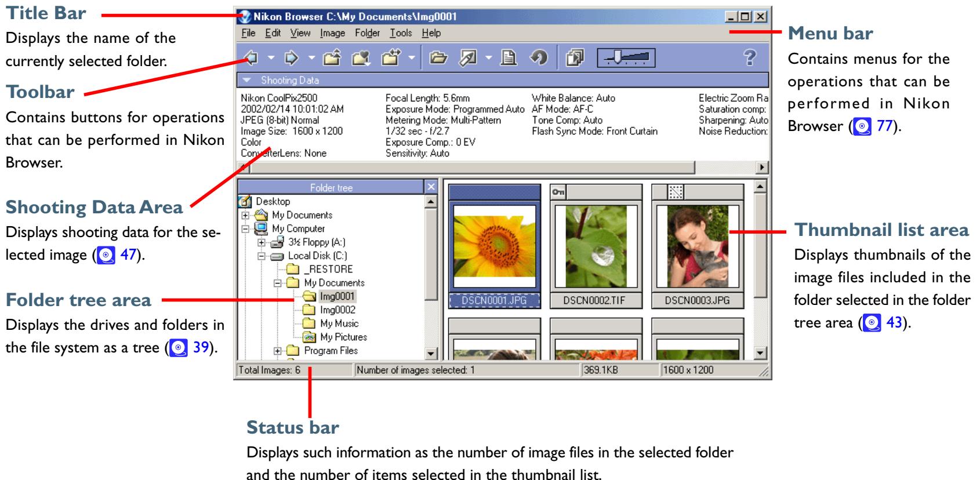Click the Shooting Data right scroll arrow
The height and width of the screenshot is (480, 980).
click(761, 168)
